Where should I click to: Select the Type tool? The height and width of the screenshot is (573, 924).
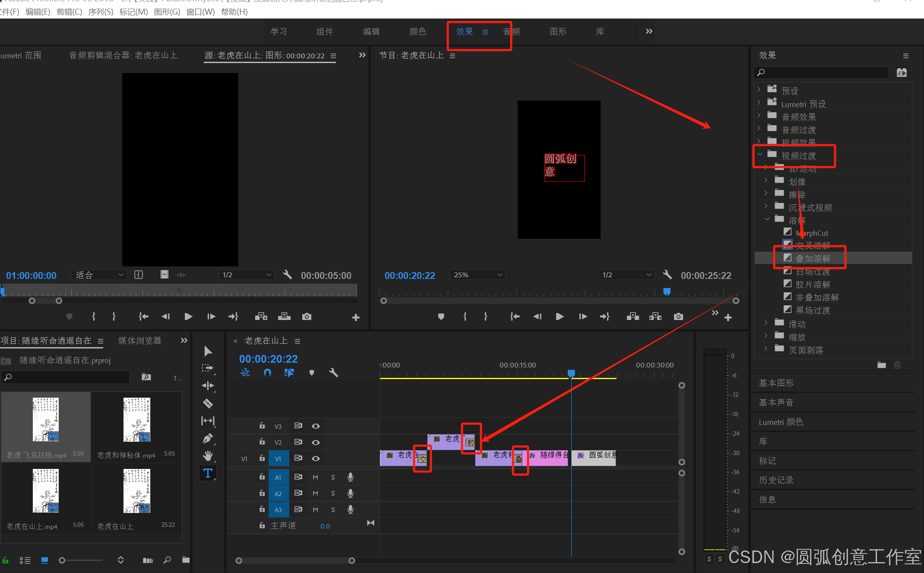[208, 473]
